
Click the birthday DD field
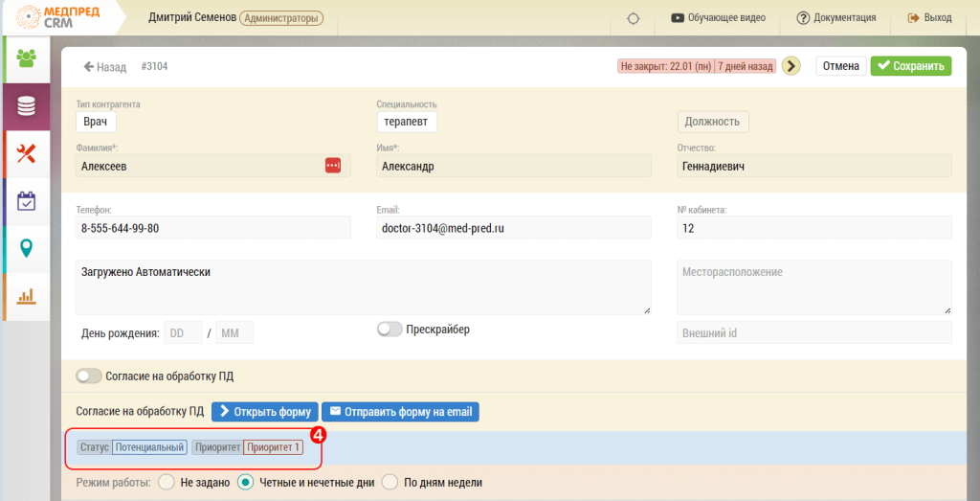coord(183,333)
